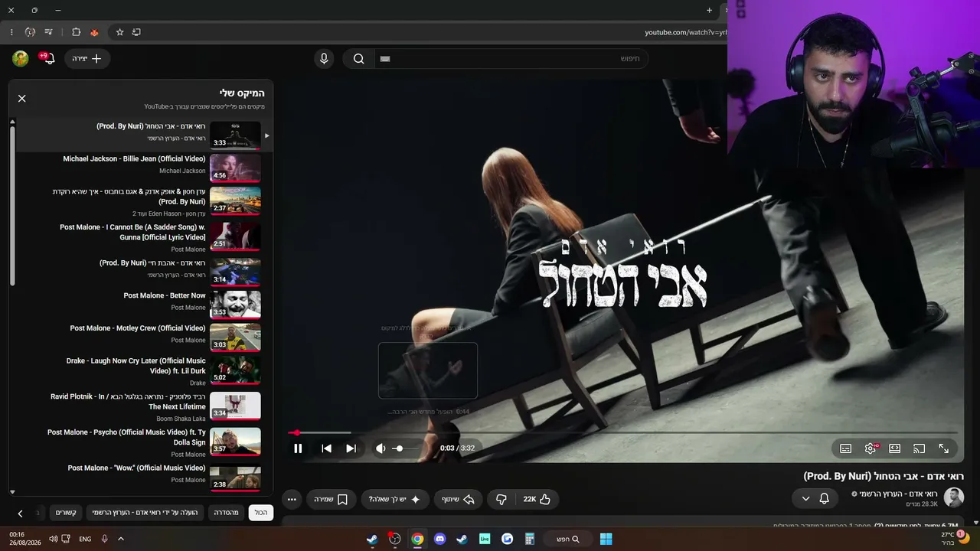The image size is (980, 551).
Task: Open the browser three-dot menu
Action: [11, 32]
